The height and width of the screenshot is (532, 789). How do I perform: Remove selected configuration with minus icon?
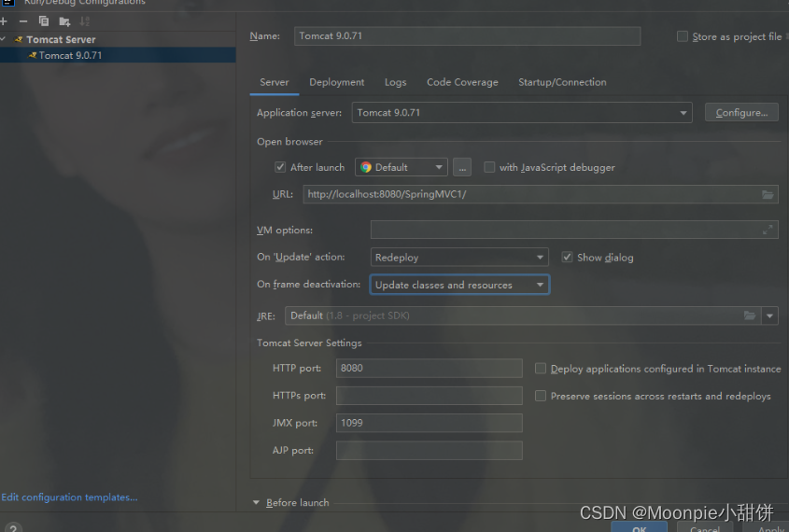point(23,21)
